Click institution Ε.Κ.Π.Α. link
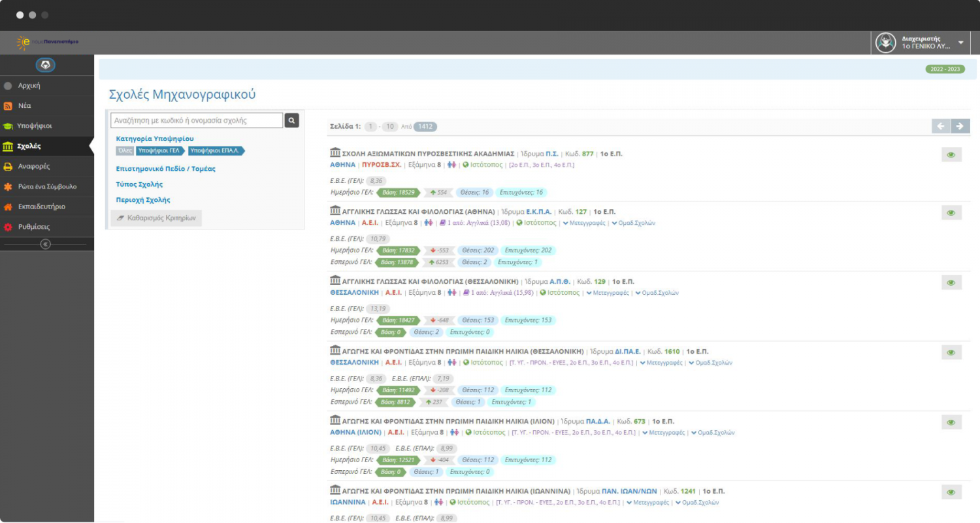 pyautogui.click(x=540, y=212)
